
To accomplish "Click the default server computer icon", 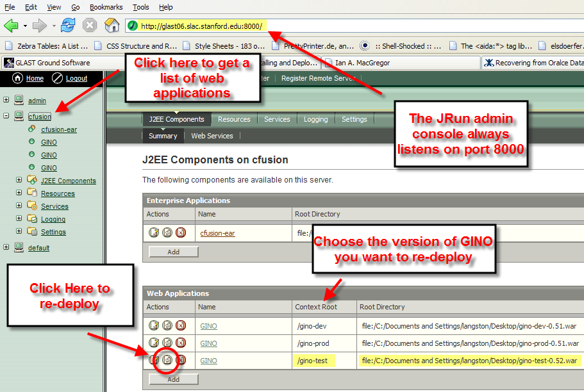I will pyautogui.click(x=19, y=247).
